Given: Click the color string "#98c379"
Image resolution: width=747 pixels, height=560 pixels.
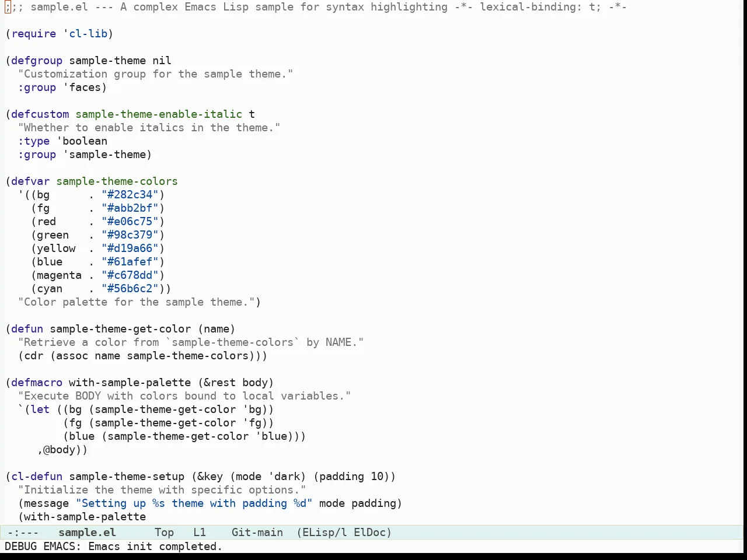Looking at the screenshot, I should pyautogui.click(x=130, y=235).
